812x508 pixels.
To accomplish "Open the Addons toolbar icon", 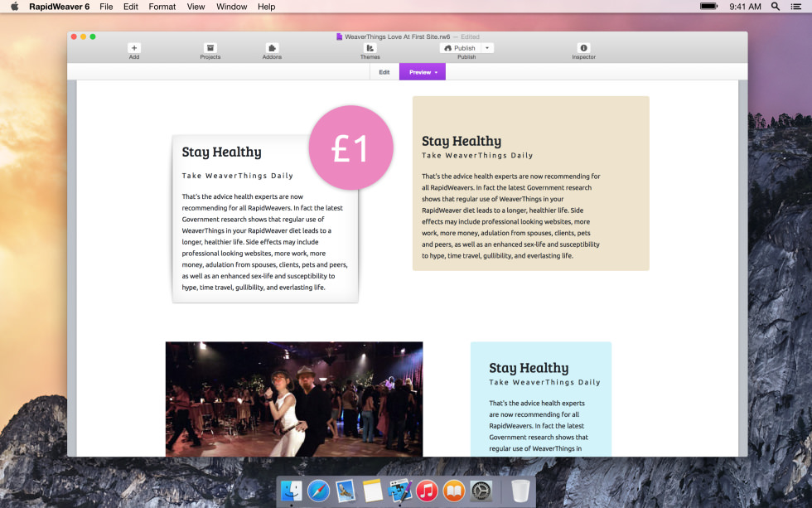I will 272,48.
